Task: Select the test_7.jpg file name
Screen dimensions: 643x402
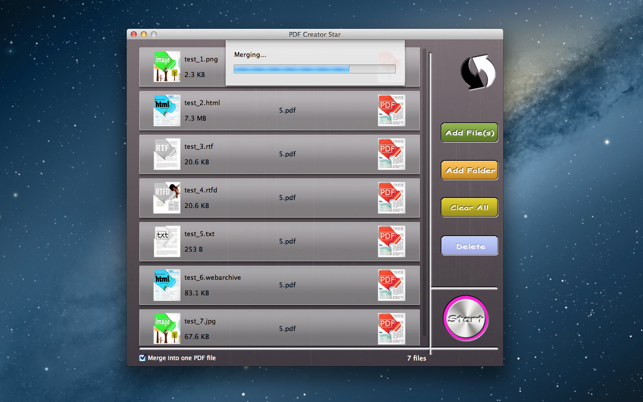Action: 200,321
